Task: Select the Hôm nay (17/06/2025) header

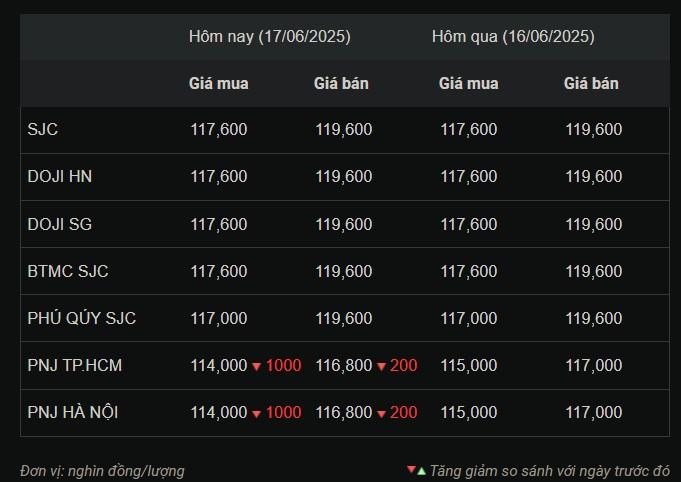Action: (270, 36)
